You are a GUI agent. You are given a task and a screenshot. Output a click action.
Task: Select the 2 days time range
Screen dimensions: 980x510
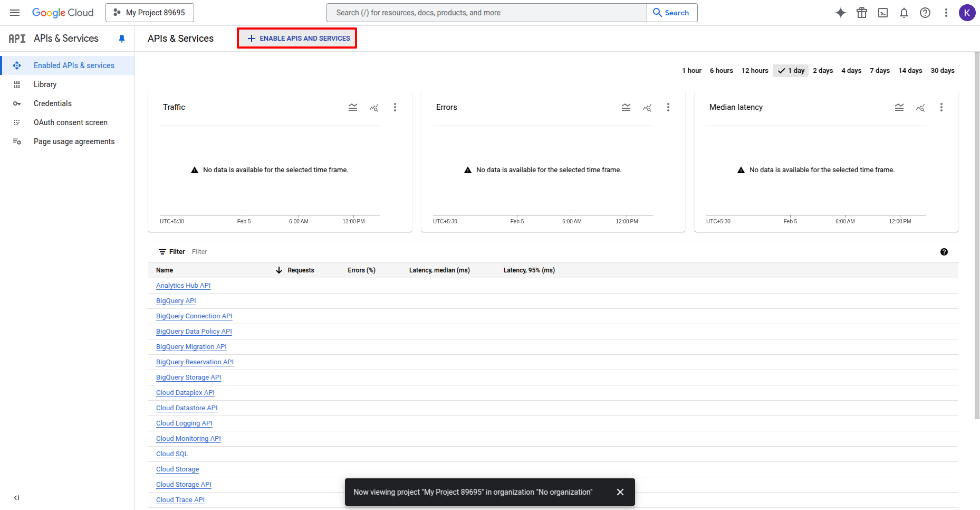(823, 71)
